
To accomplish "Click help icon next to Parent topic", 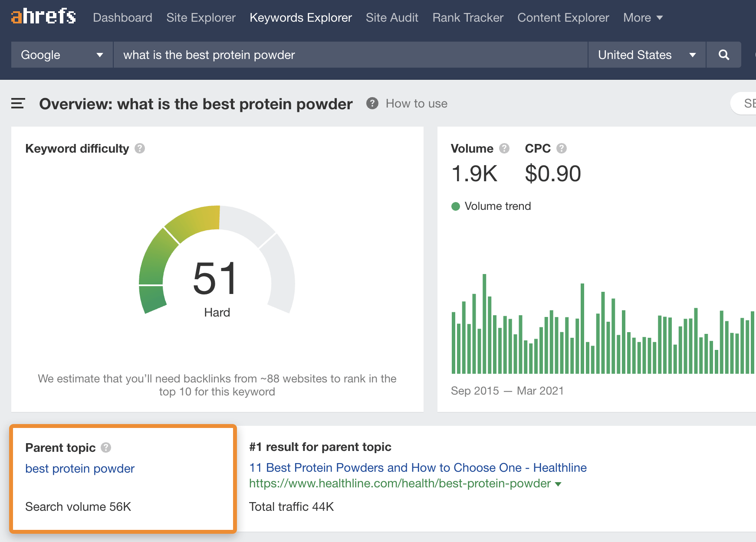I will pyautogui.click(x=106, y=447).
